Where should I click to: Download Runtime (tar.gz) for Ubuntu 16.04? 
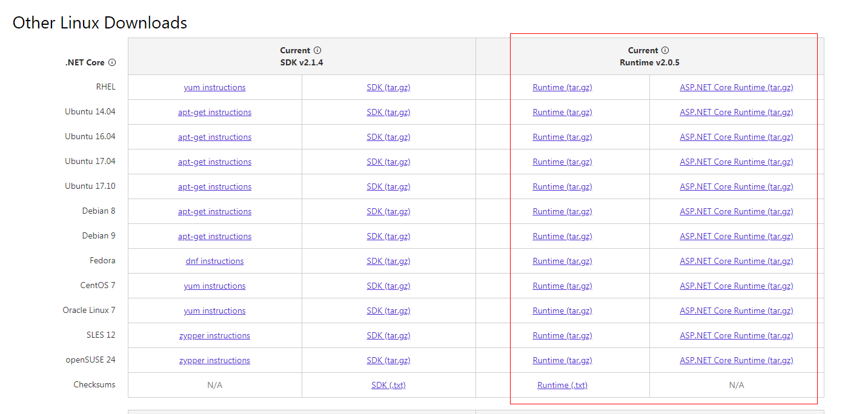pyautogui.click(x=563, y=137)
